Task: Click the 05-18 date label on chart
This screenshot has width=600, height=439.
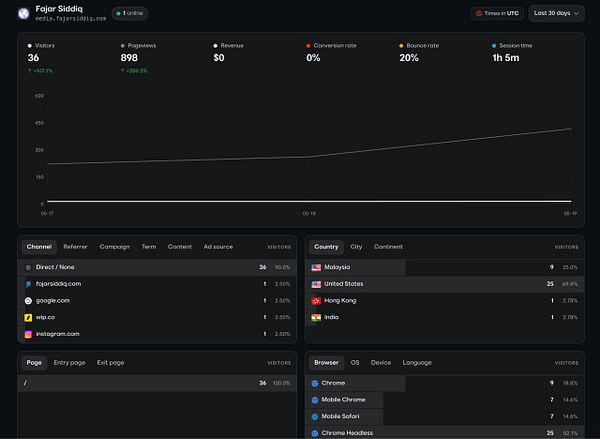Action: [x=309, y=214]
